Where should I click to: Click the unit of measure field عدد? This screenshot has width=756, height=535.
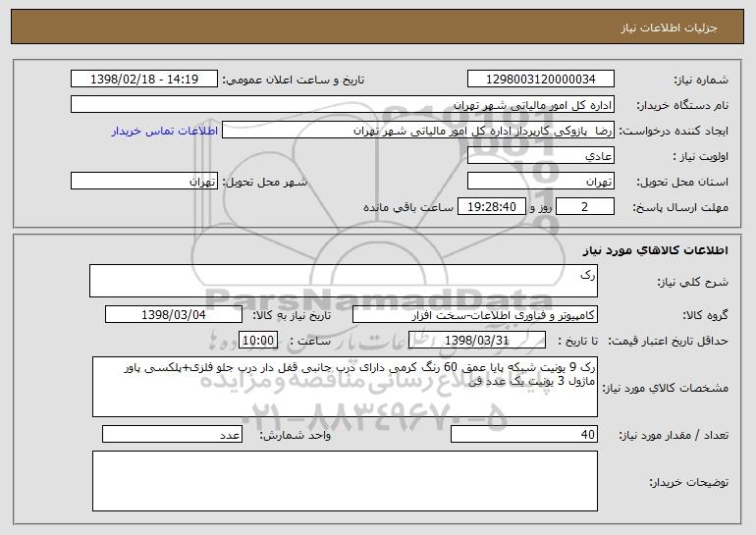(x=172, y=434)
